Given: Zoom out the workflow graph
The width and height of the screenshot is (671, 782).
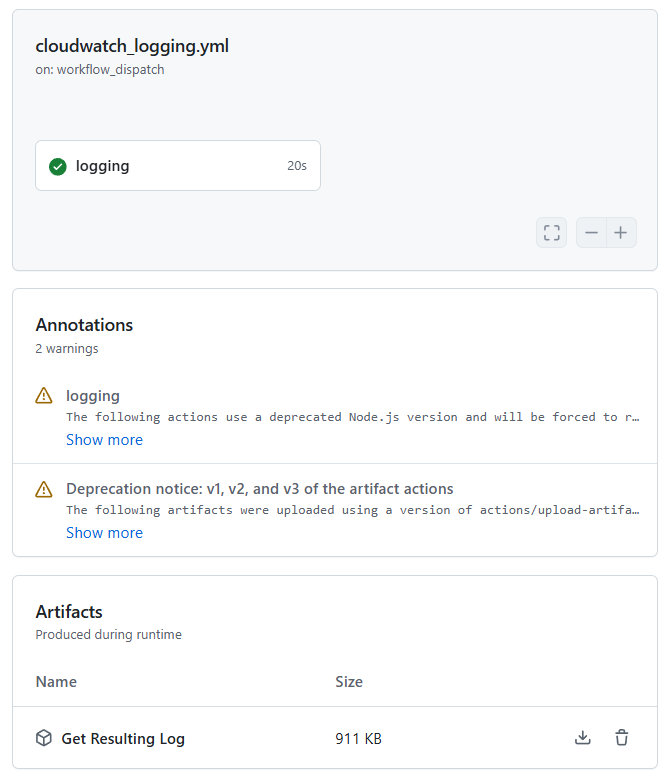Looking at the screenshot, I should tap(591, 232).
